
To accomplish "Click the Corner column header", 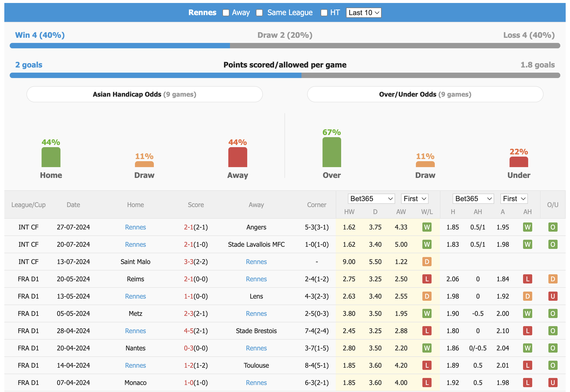I will [x=317, y=205].
